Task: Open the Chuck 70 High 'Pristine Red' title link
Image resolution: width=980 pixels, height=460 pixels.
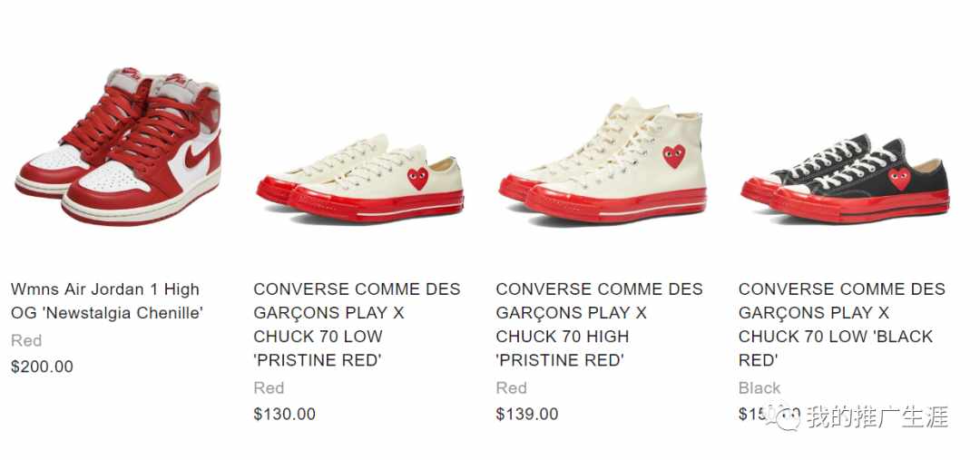Action: [x=599, y=325]
